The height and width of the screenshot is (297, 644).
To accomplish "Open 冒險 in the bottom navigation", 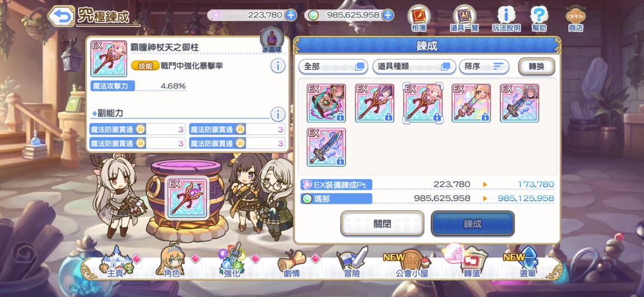I will pyautogui.click(x=352, y=263).
